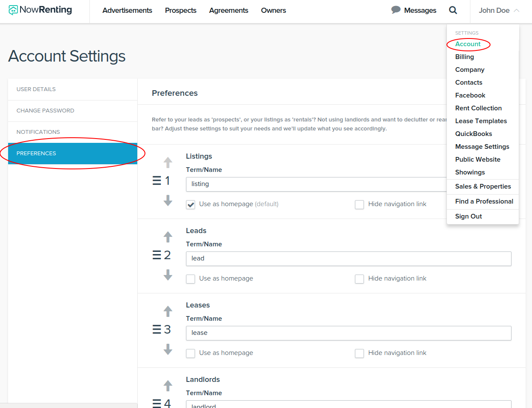532x408 pixels.
Task: Choose Contacts from the settings menu
Action: (469, 83)
